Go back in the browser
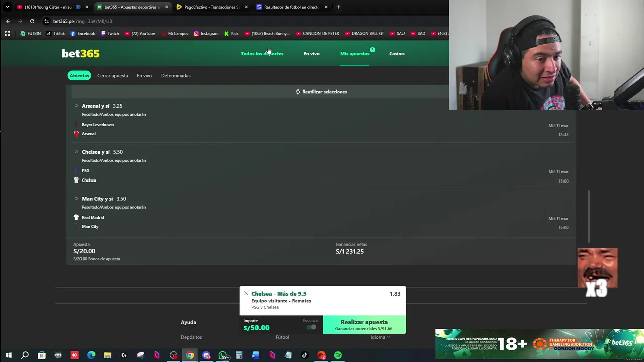The image size is (644, 362). click(x=8, y=21)
